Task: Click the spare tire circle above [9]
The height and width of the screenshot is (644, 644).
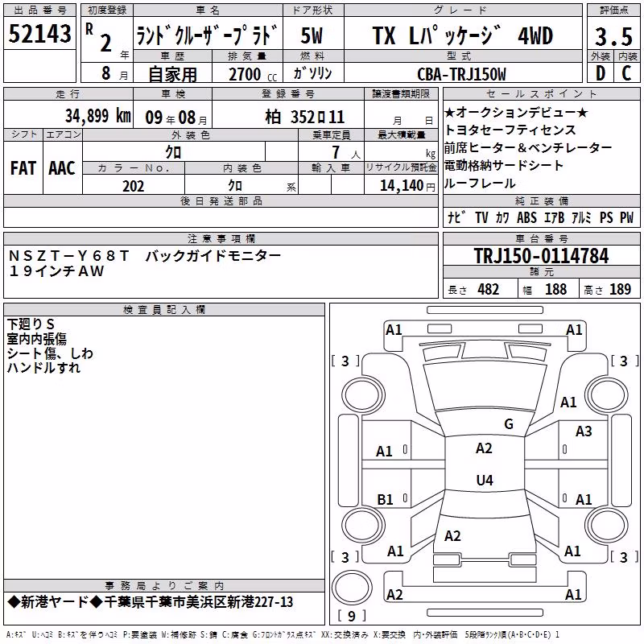Action: [x=352, y=588]
